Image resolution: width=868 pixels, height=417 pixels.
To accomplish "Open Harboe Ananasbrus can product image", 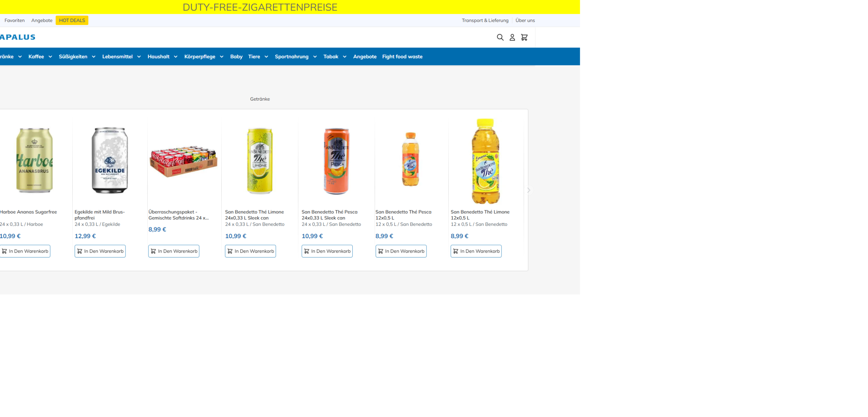I will (34, 161).
